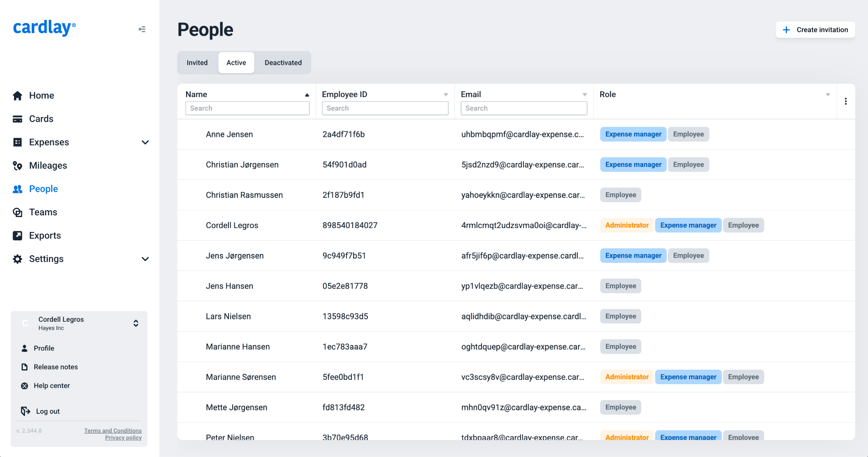Open table column options three-dot menu
Screen dimensions: 868x457
click(x=846, y=101)
